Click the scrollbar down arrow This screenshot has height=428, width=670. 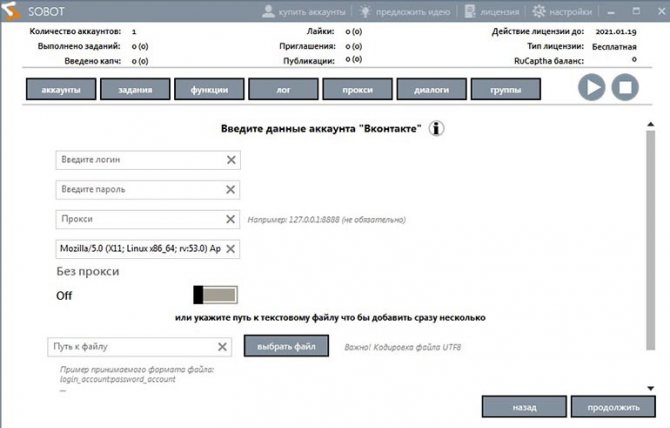click(650, 388)
